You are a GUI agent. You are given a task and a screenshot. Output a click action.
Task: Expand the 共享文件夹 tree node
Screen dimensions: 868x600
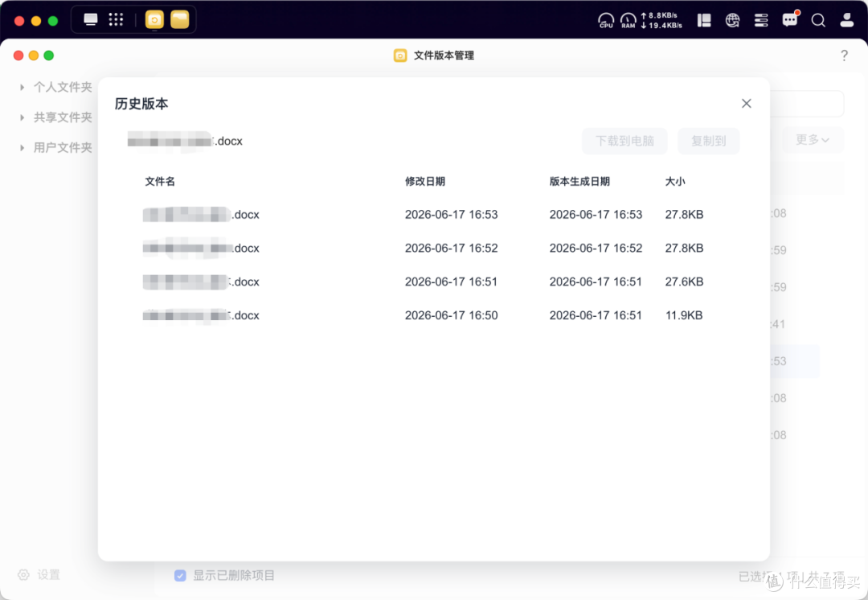(x=22, y=117)
